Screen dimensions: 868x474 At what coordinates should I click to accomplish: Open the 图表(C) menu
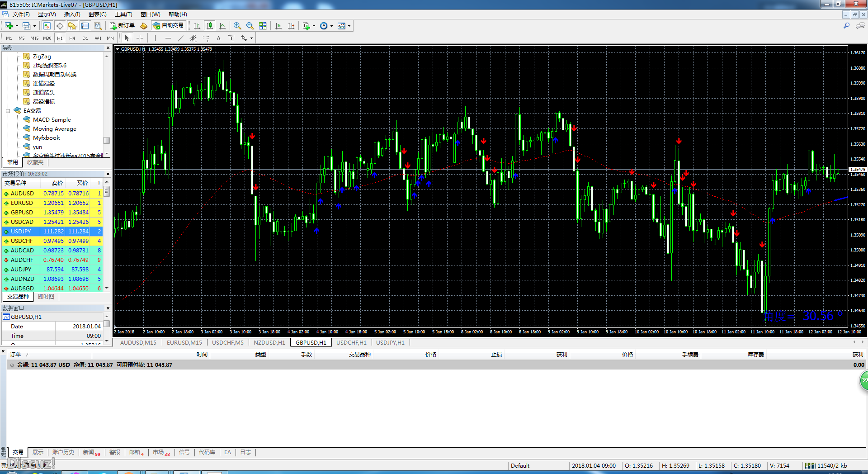(98, 14)
